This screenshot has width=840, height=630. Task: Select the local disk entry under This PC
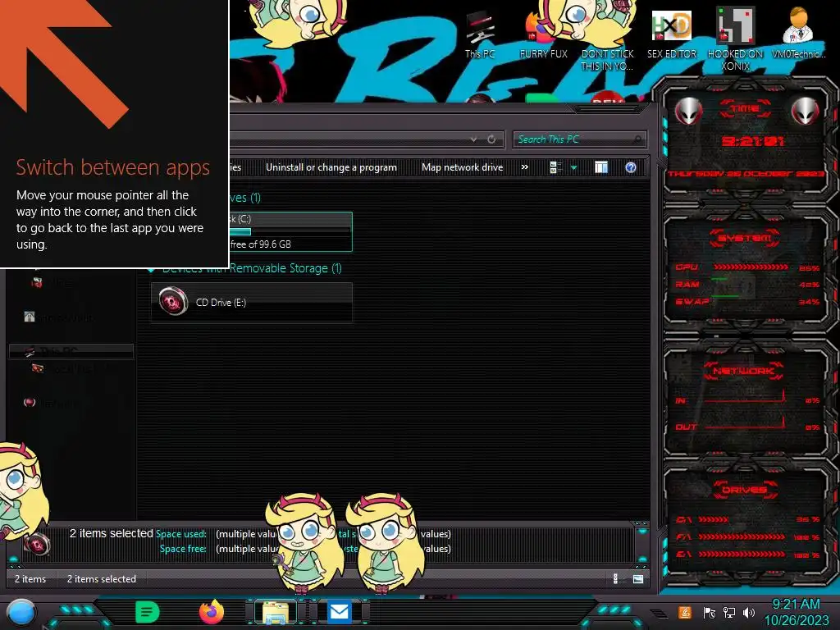click(64, 368)
